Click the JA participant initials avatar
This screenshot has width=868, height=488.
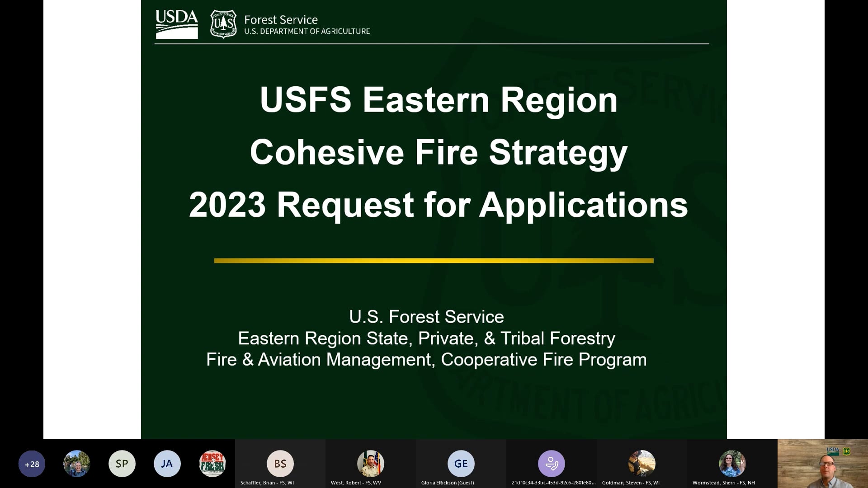click(x=167, y=463)
